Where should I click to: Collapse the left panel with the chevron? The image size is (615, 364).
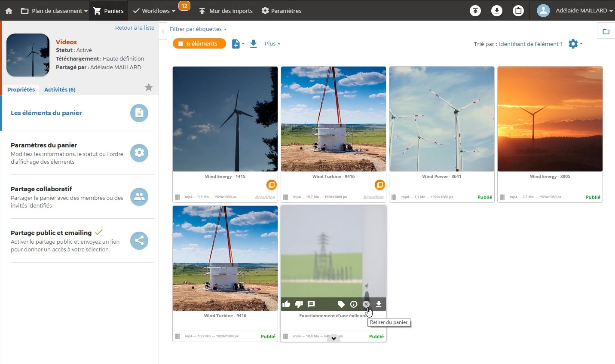tap(163, 31)
